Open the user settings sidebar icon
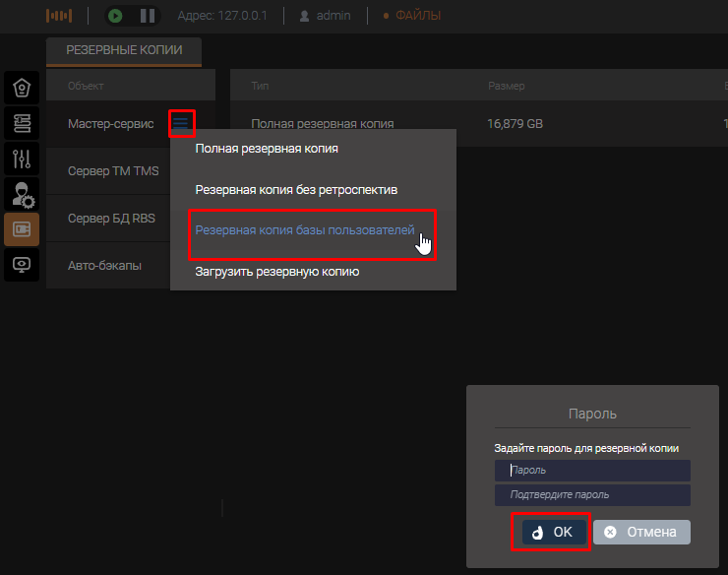The width and height of the screenshot is (728, 575). coord(22,194)
